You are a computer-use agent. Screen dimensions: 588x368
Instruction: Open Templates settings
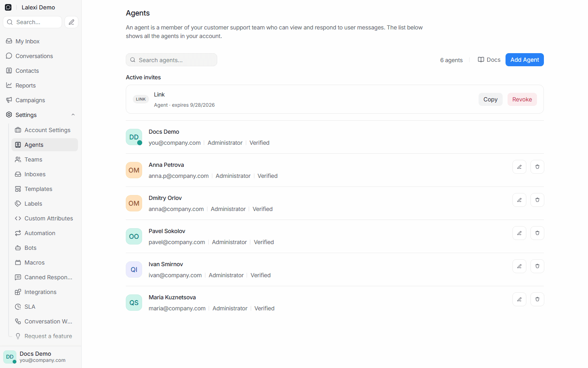[x=45, y=189]
